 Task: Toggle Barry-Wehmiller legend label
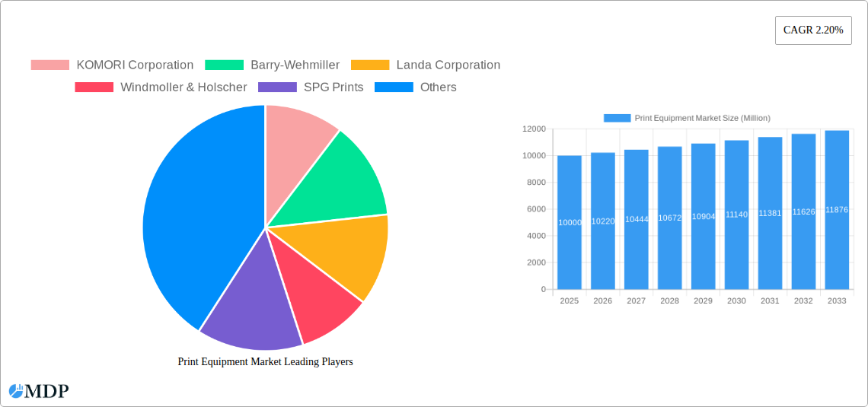pyautogui.click(x=295, y=65)
